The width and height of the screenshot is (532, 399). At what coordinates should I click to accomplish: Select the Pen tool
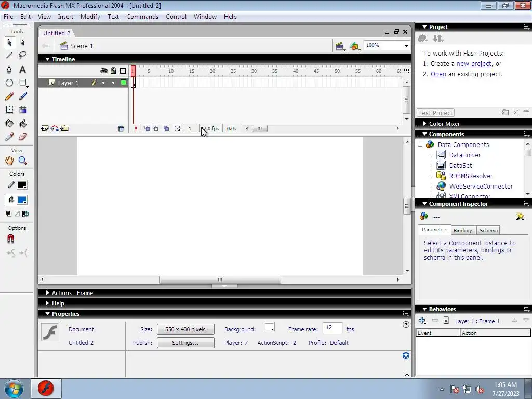[x=9, y=69]
